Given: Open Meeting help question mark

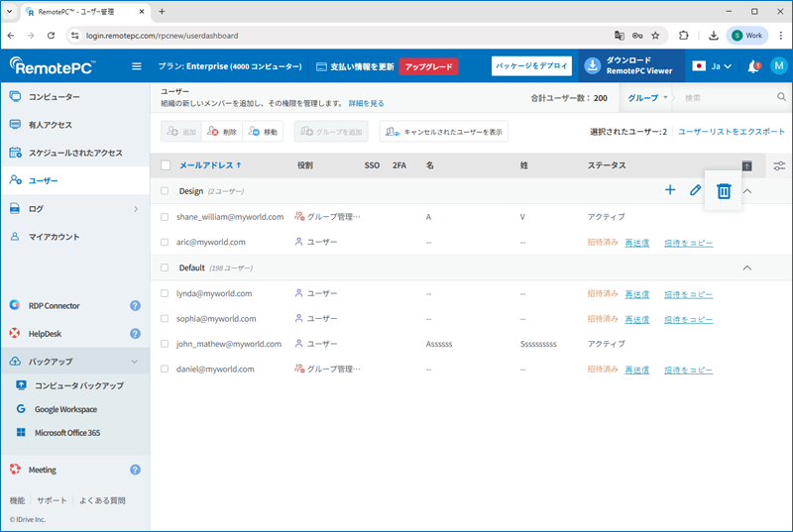Looking at the screenshot, I should (x=135, y=470).
